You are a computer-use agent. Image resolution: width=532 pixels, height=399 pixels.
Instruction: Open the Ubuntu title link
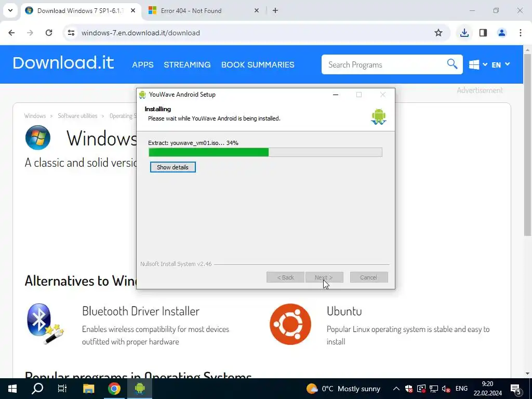pyautogui.click(x=344, y=311)
